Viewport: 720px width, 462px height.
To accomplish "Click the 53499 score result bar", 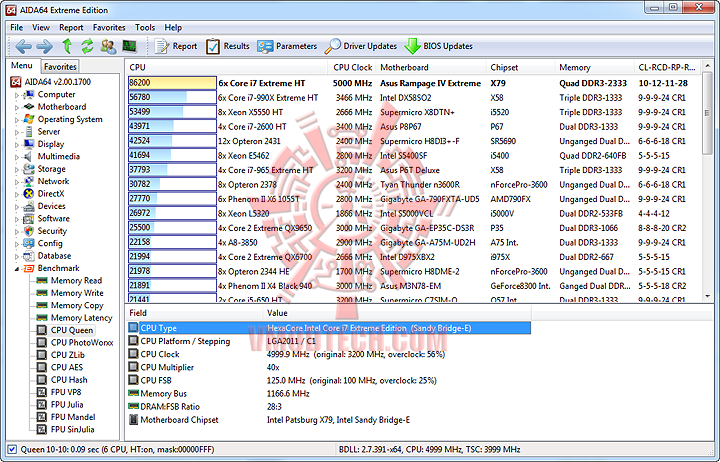I will [172, 112].
